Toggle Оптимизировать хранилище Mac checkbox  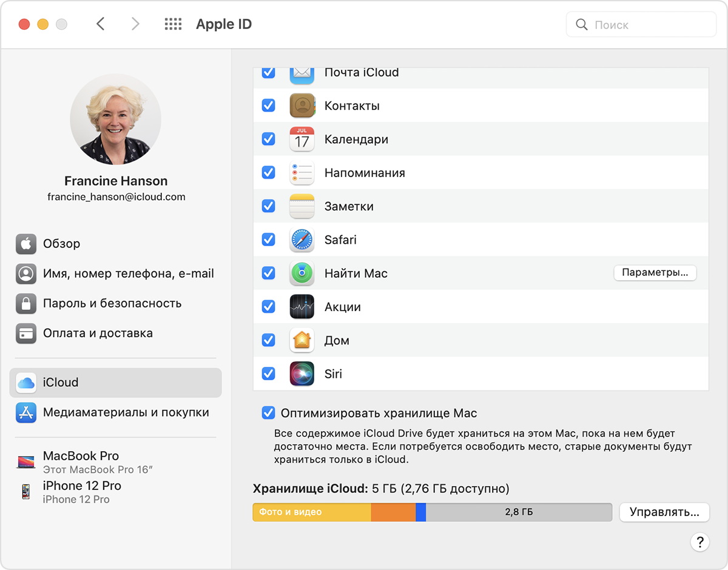point(268,414)
